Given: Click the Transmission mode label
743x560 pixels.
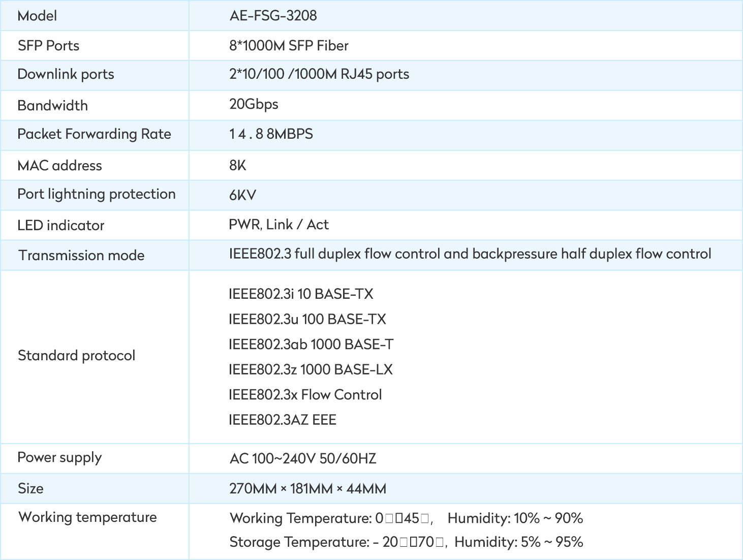Looking at the screenshot, I should click(81, 255).
